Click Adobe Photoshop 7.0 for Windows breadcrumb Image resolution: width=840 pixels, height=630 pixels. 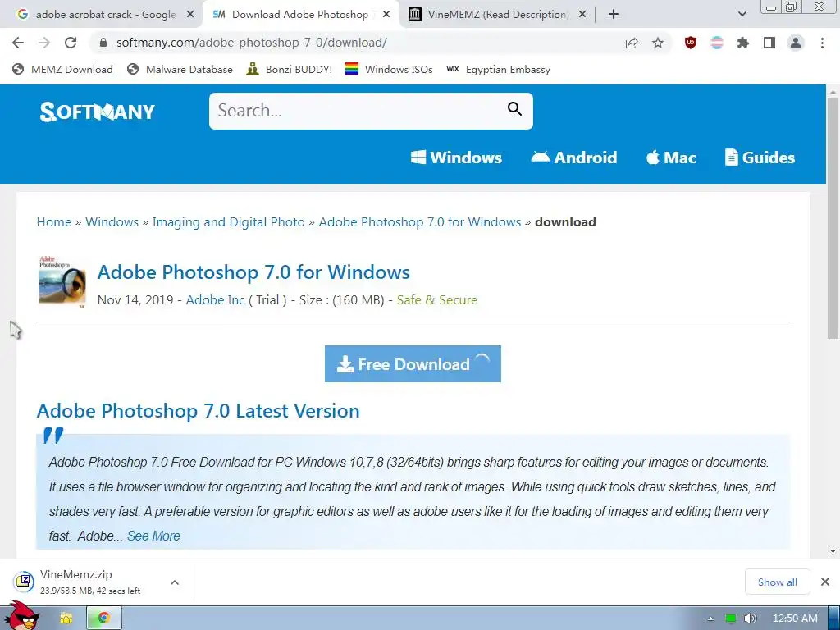pos(420,221)
